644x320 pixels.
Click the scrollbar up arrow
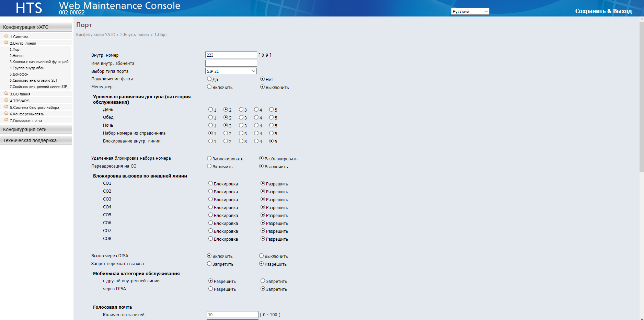click(642, 19)
